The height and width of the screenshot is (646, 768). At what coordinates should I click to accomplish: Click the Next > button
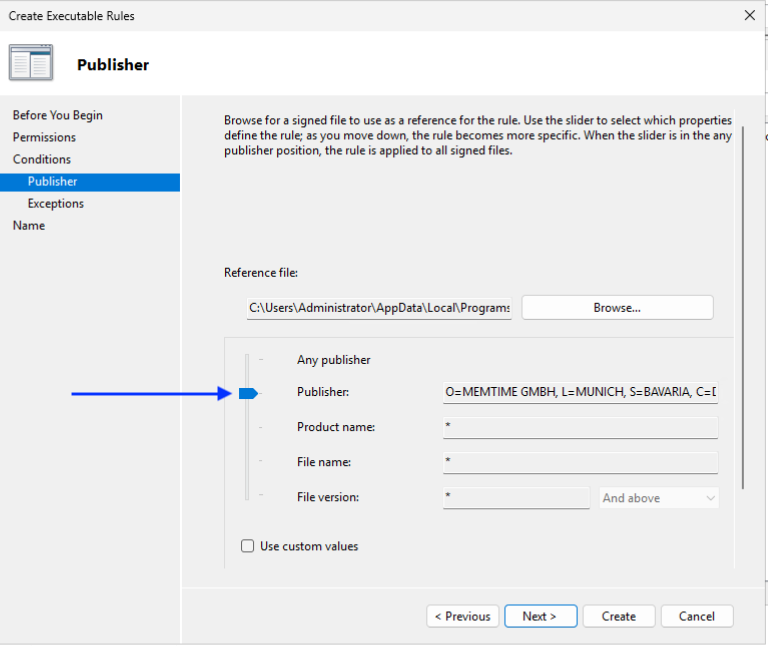coord(540,616)
